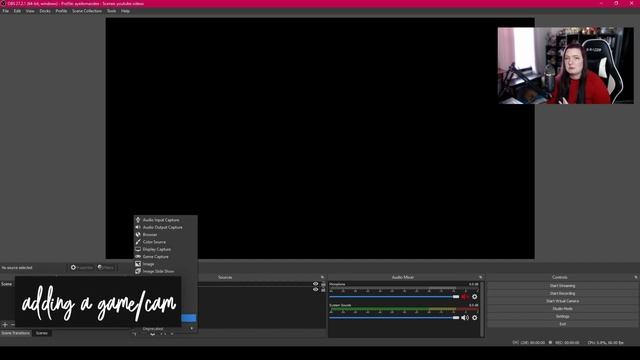Open source Properties with the gear button
This screenshot has height=360, width=640.
(x=82, y=267)
